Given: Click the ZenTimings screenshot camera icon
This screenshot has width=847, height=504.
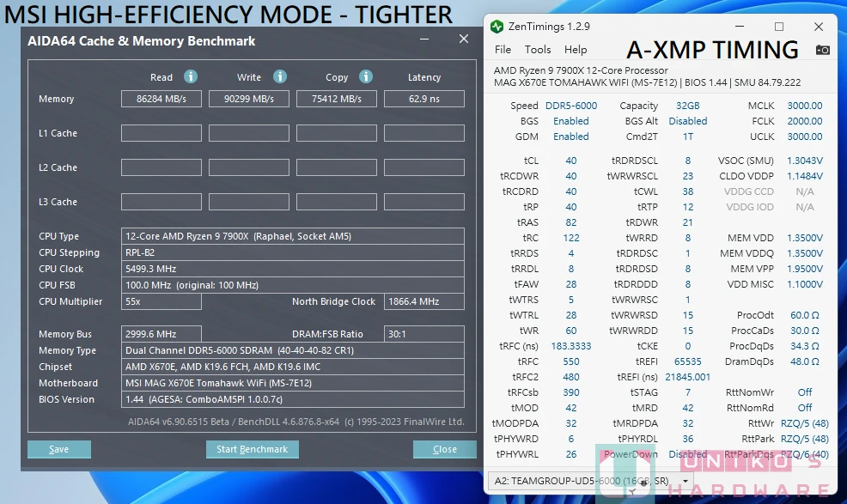Looking at the screenshot, I should pyautogui.click(x=822, y=50).
